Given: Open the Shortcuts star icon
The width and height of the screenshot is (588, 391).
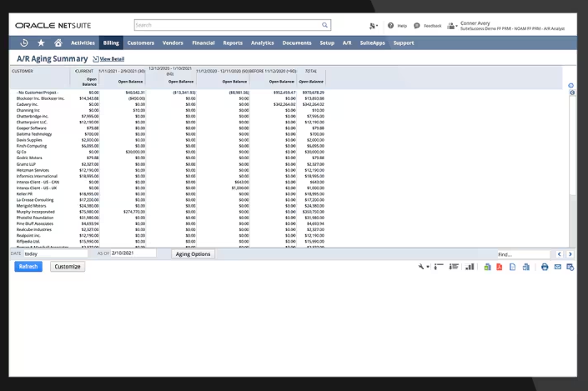Looking at the screenshot, I should (x=41, y=43).
